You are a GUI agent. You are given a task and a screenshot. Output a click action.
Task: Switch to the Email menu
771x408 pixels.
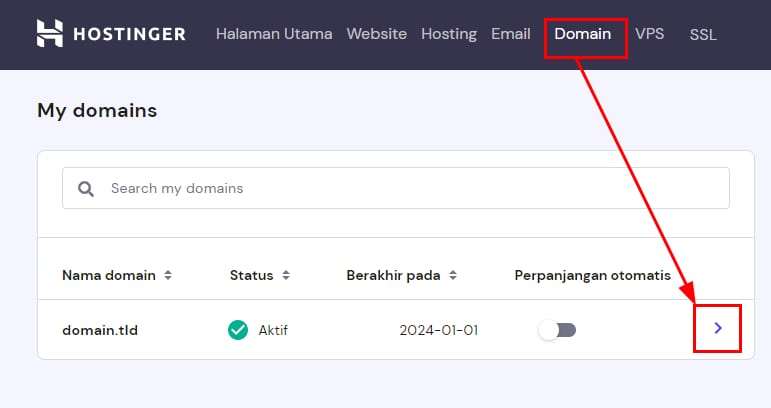coord(511,34)
